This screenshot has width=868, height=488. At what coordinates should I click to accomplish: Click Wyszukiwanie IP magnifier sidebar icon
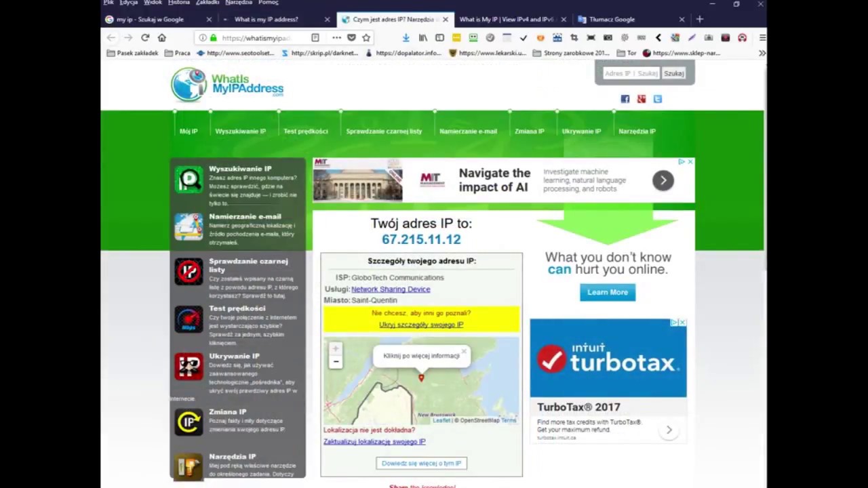(x=189, y=180)
